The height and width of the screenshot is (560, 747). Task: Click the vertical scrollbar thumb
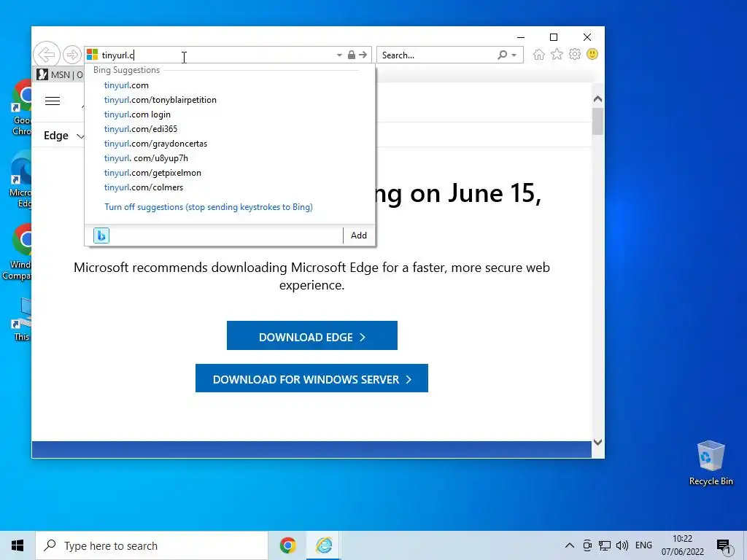click(x=598, y=122)
